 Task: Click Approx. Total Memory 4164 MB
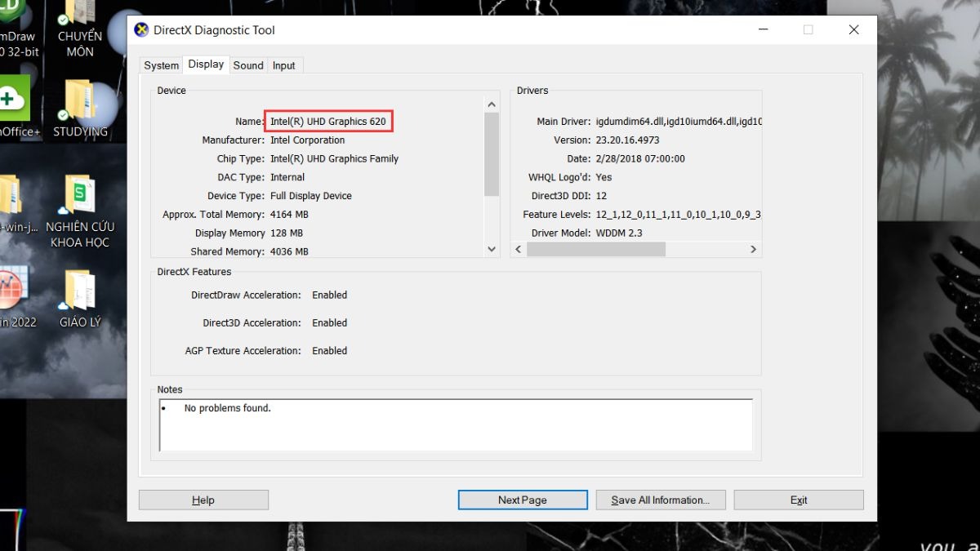[x=289, y=215]
